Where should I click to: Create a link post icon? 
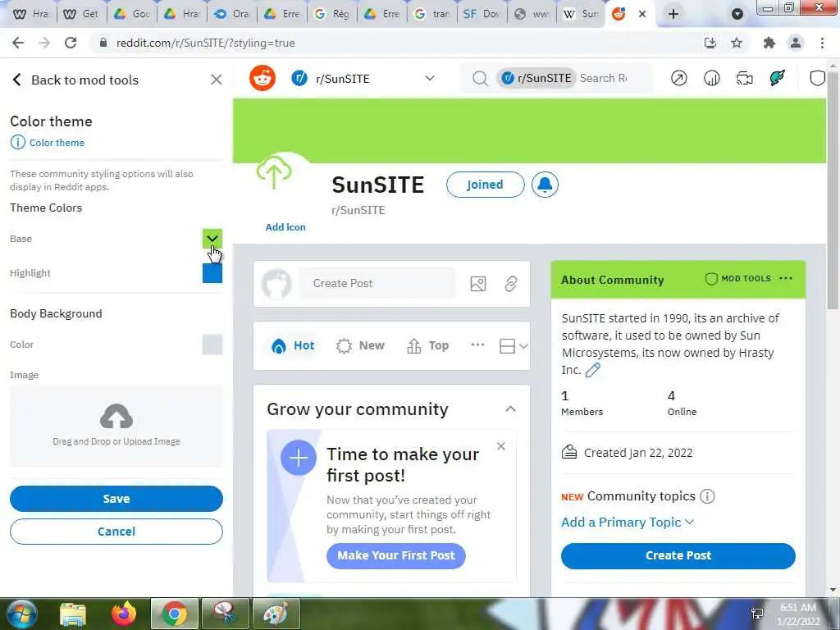511,283
